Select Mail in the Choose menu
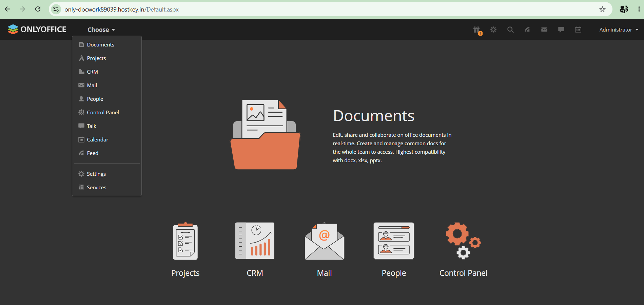Screen dimensions: 644x305 (x=107, y=85)
